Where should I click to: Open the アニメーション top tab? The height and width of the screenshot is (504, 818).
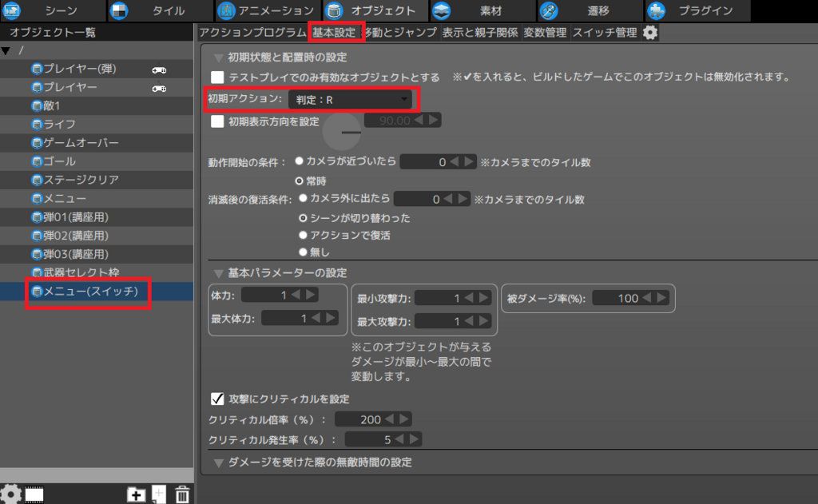point(267,10)
